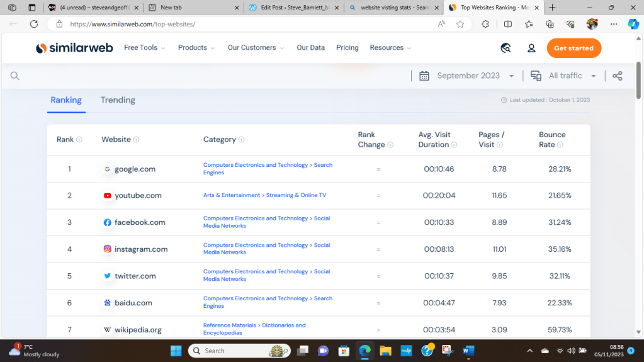644x362 pixels.
Task: Open the globe search icon in header
Action: click(506, 48)
